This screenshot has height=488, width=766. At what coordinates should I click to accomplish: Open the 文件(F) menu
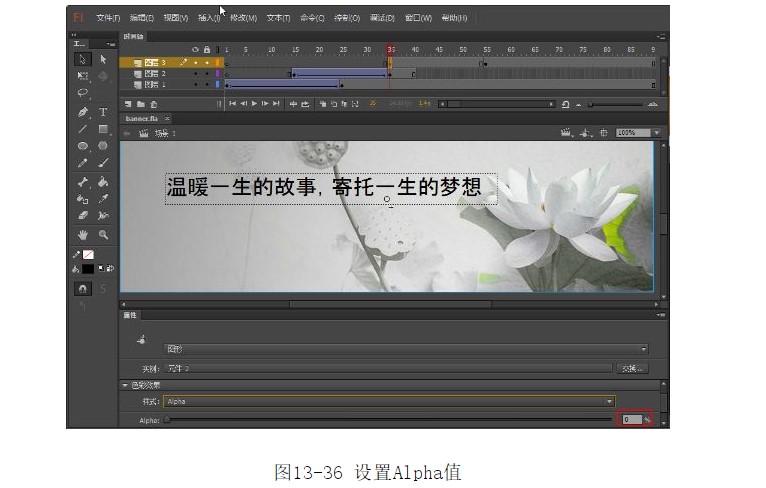108,18
